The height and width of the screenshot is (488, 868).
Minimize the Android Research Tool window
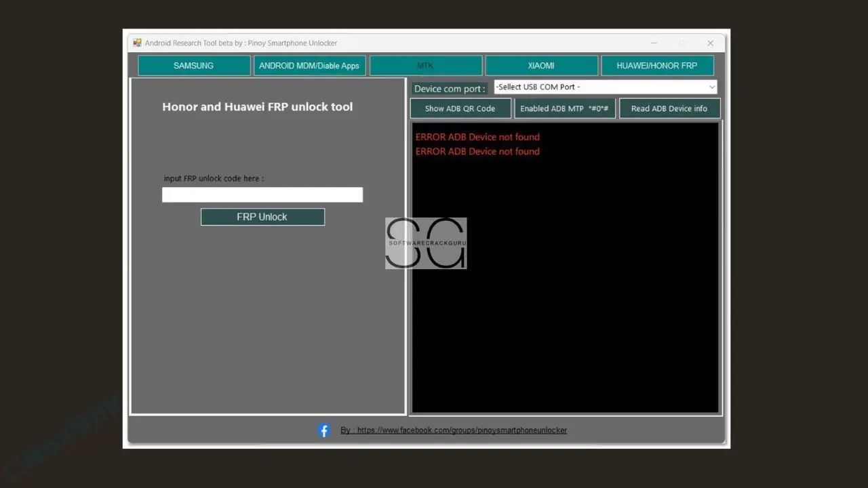(x=654, y=43)
